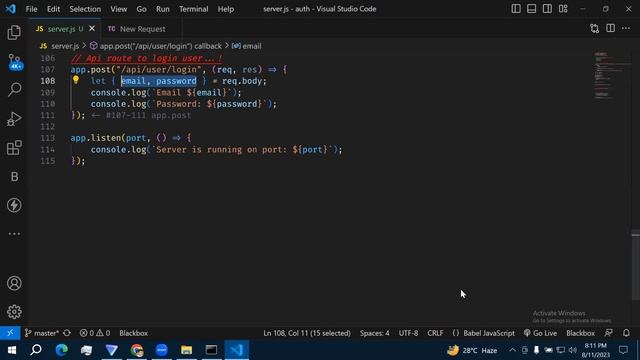Open the Edit menu
Viewport: 640px width, 360px height.
[53, 9]
